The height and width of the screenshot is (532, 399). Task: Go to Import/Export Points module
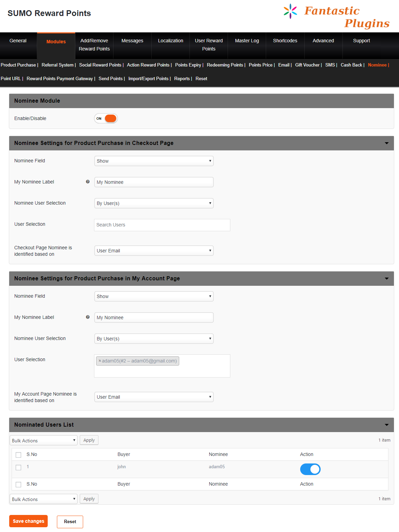[x=148, y=78]
